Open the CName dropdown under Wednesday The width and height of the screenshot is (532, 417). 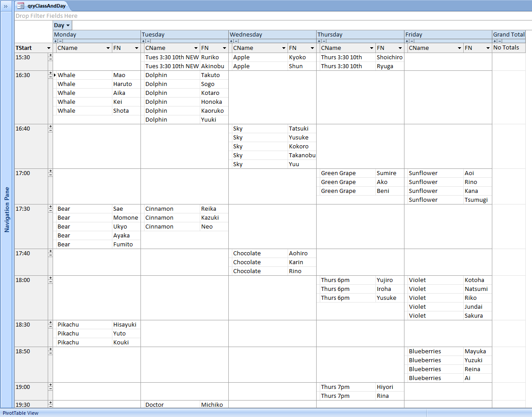(284, 48)
